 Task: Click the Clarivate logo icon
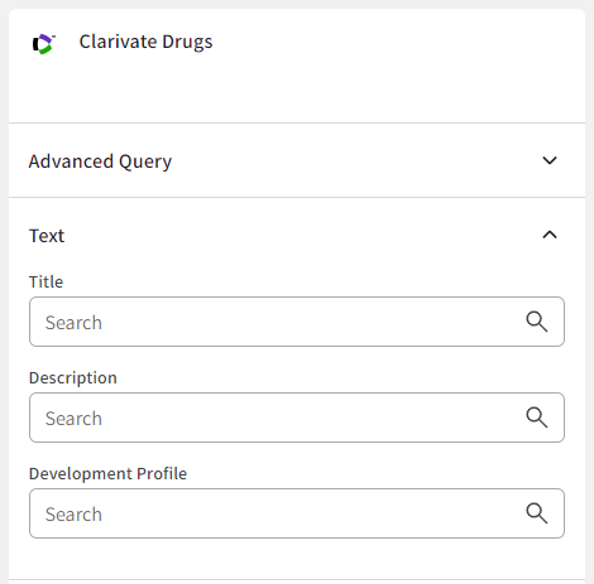(44, 44)
